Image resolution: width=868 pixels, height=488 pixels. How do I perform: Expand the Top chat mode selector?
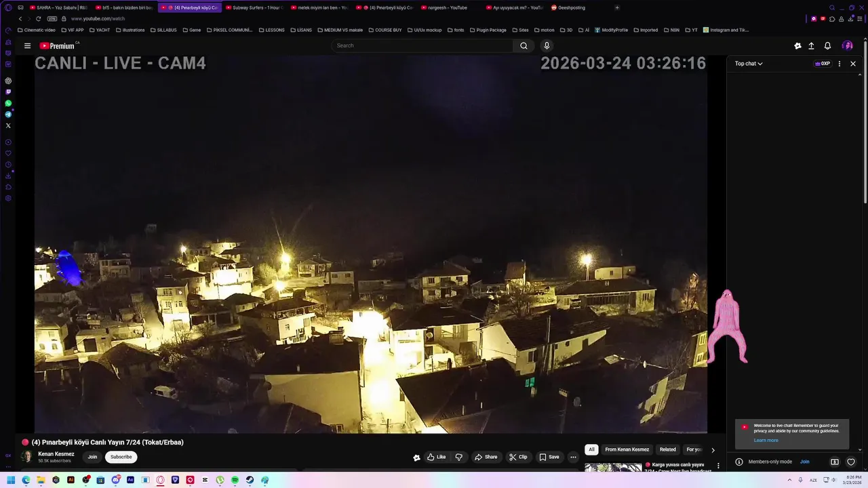[x=749, y=64]
